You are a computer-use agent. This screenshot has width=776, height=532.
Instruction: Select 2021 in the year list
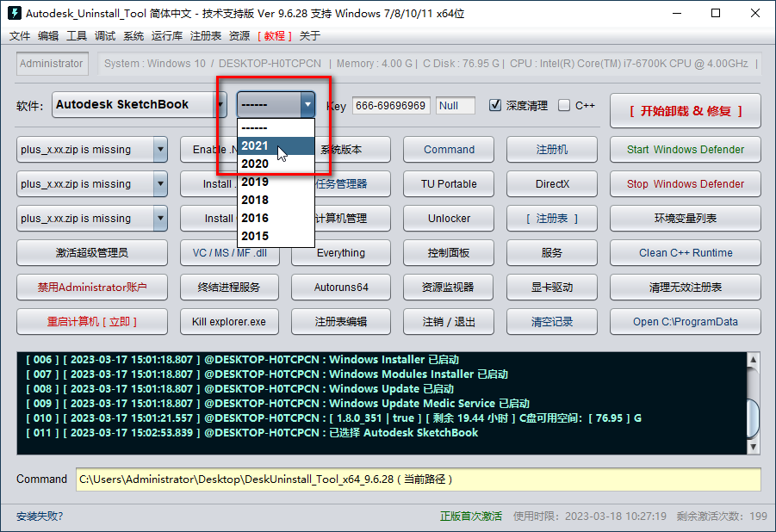276,146
